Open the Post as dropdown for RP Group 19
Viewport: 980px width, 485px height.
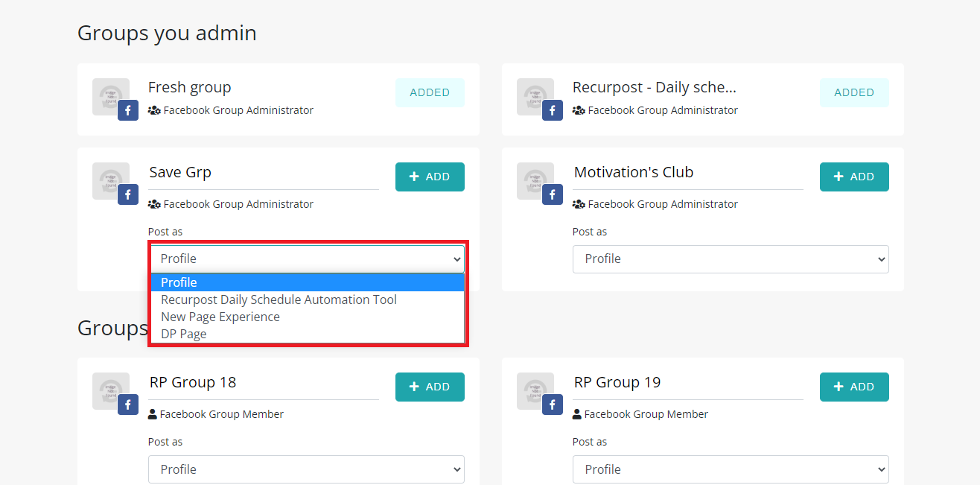click(730, 469)
